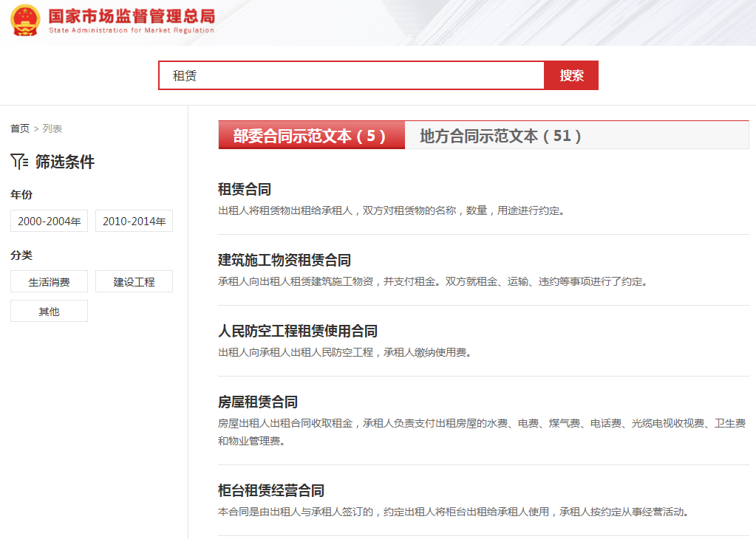Click the filter funnel icon
This screenshot has height=539, width=756.
[x=19, y=162]
